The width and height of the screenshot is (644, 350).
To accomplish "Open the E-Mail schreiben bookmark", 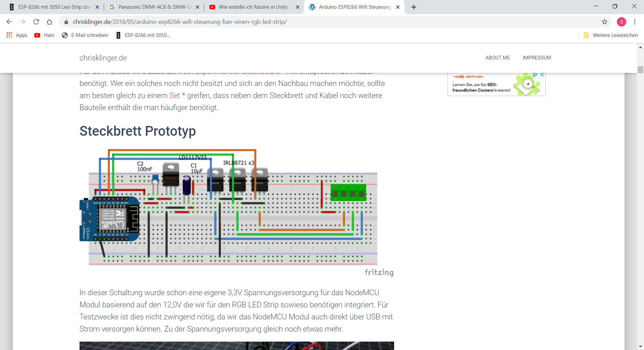I will [85, 35].
